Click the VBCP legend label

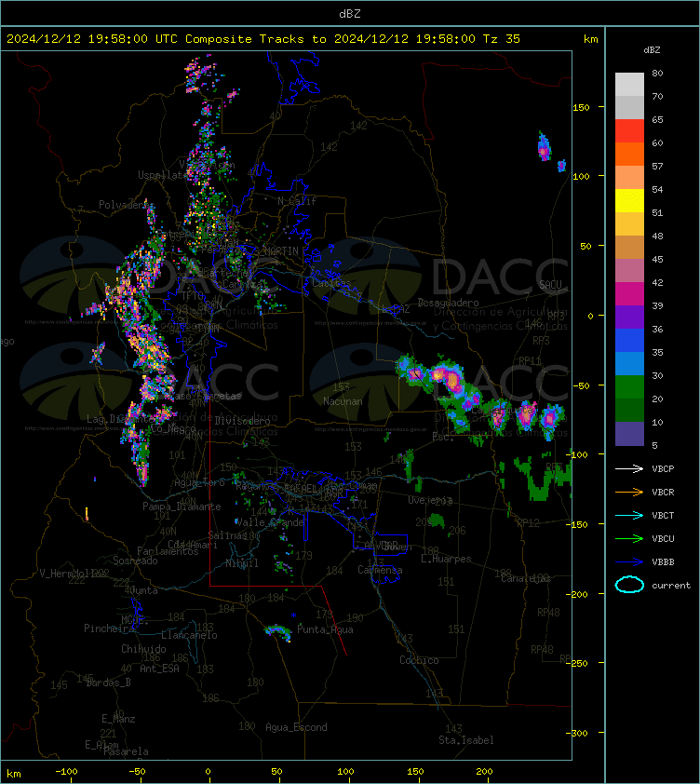tap(663, 468)
